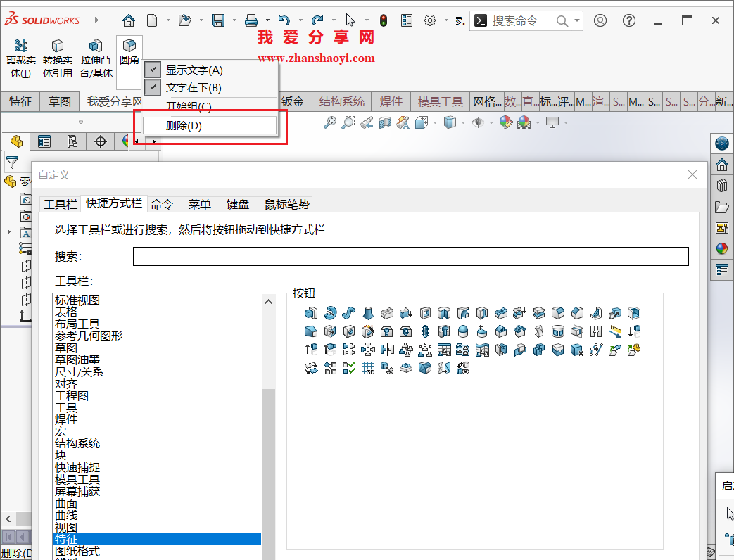This screenshot has width=734, height=560.
Task: Click the 搜索 input field in the Customize dialog
Action: pyautogui.click(x=410, y=256)
